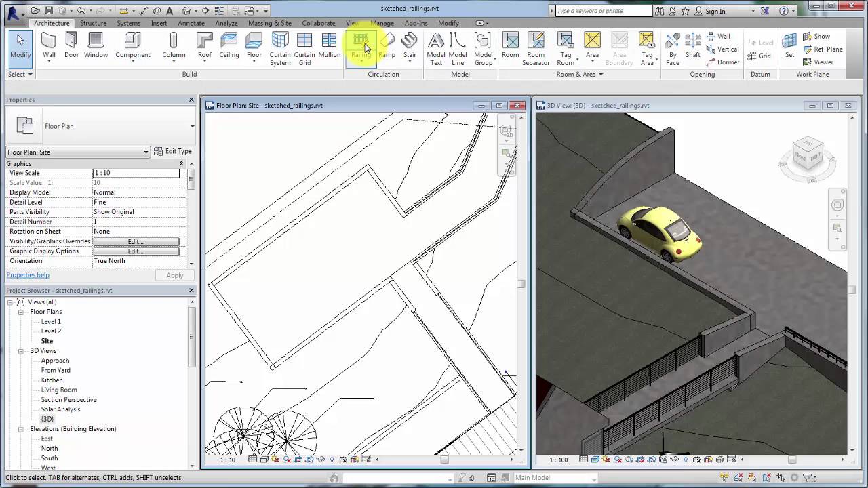Viewport: 868px width, 488px height.
Task: Select the Ramp tool
Action: (387, 46)
